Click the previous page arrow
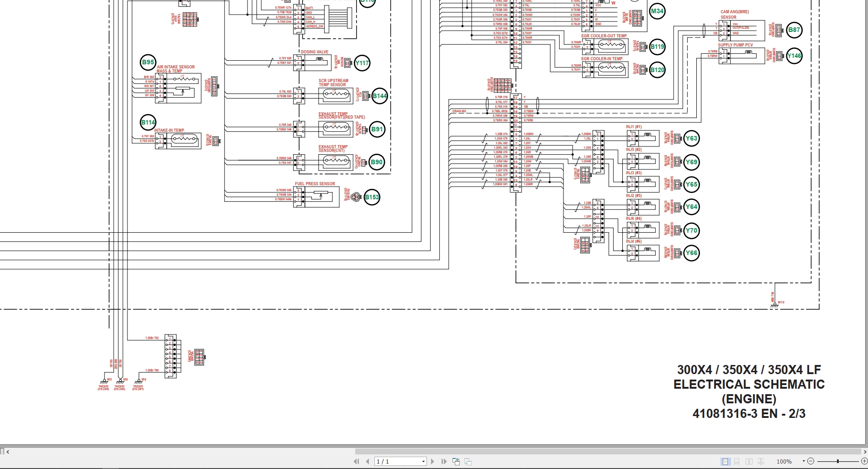 point(368,462)
